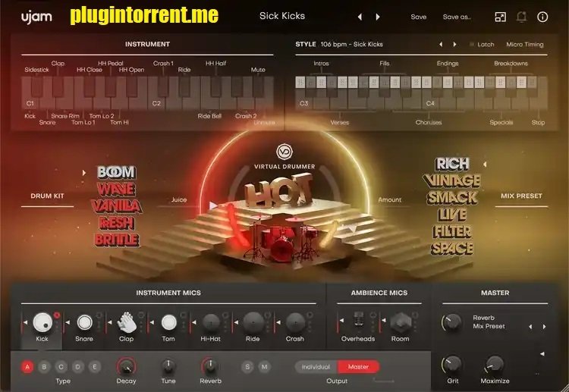Previous Reverb Mix Preset arrow
569x392 pixels.
click(x=530, y=327)
